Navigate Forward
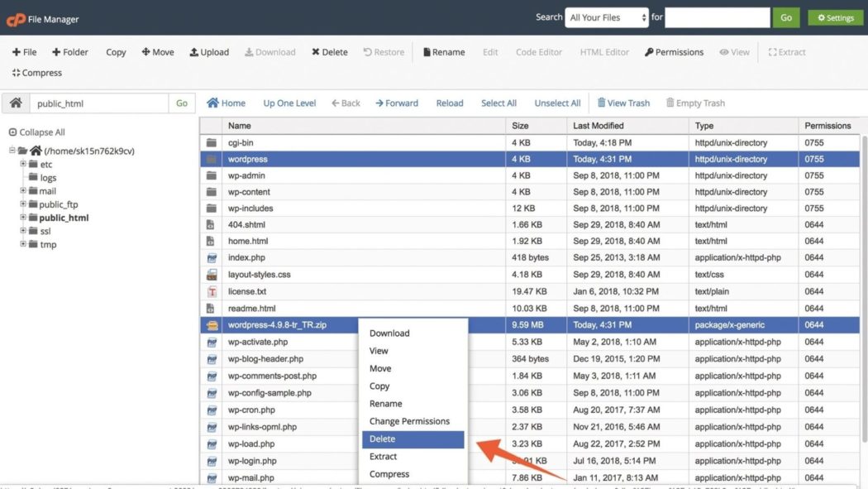This screenshot has height=489, width=868. (x=396, y=103)
